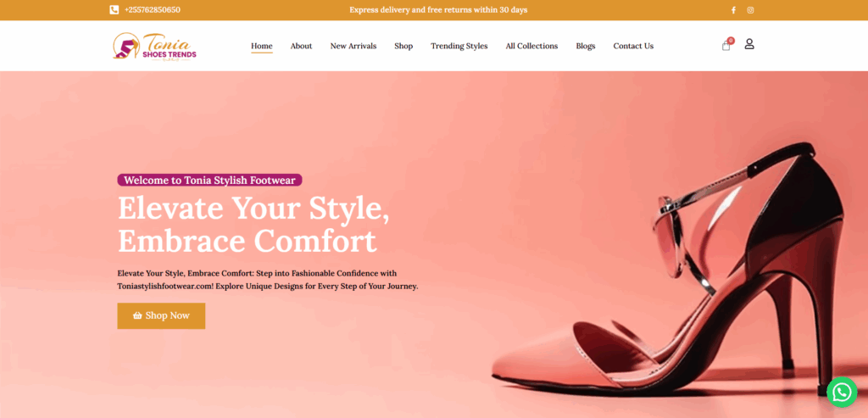Open the shopping cart bag icon
Screen dimensions: 868x418
click(726, 47)
